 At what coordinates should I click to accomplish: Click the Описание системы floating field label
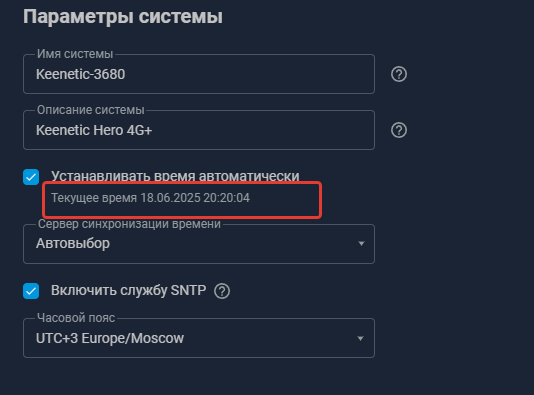91,110
